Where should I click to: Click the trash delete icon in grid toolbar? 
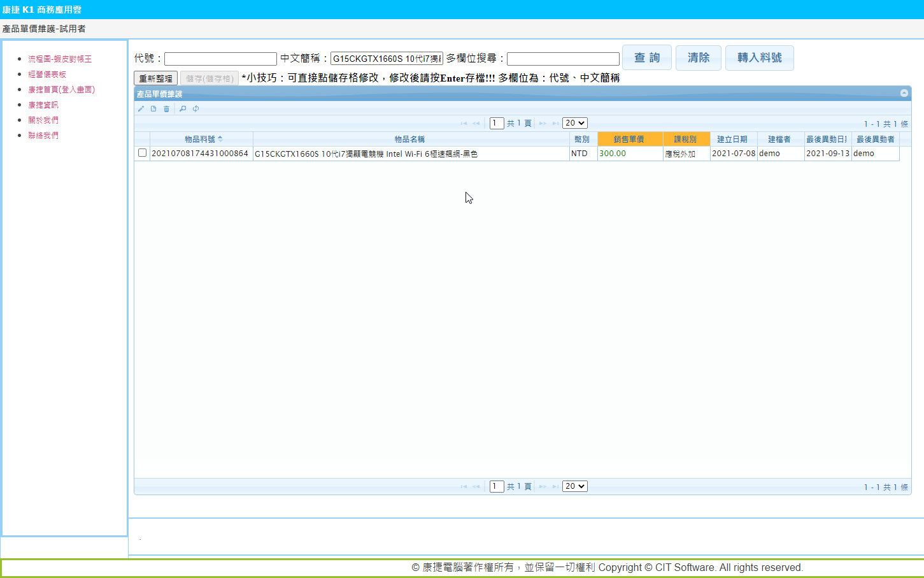click(167, 109)
